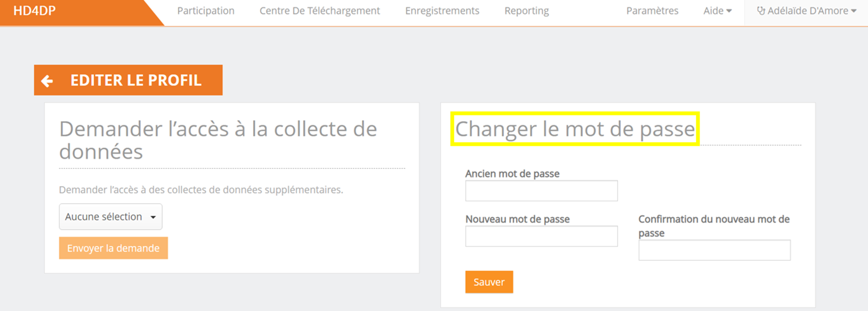The height and width of the screenshot is (311, 868).
Task: Open Paramètres in the top navigation
Action: (x=652, y=11)
